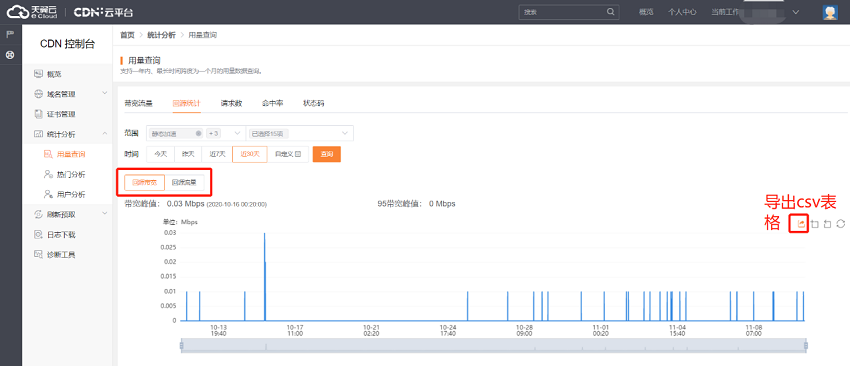Click the +3 more selected tag
The image size is (850, 366).
(212, 133)
